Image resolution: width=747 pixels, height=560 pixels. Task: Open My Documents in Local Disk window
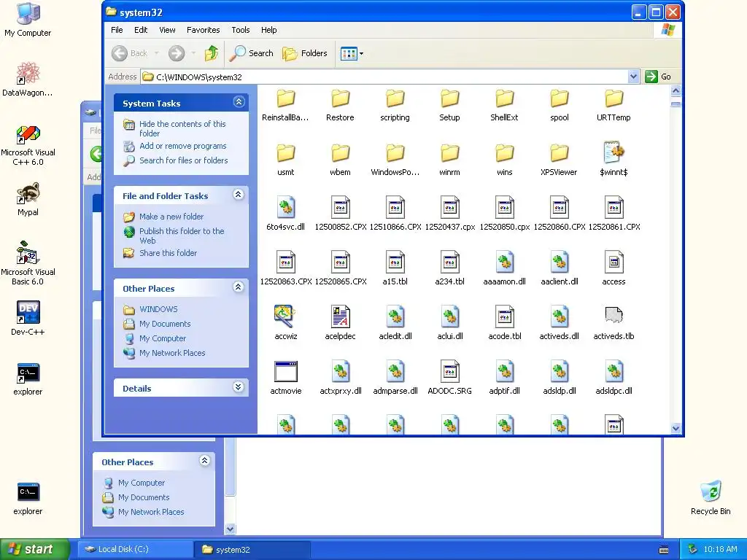click(x=144, y=497)
